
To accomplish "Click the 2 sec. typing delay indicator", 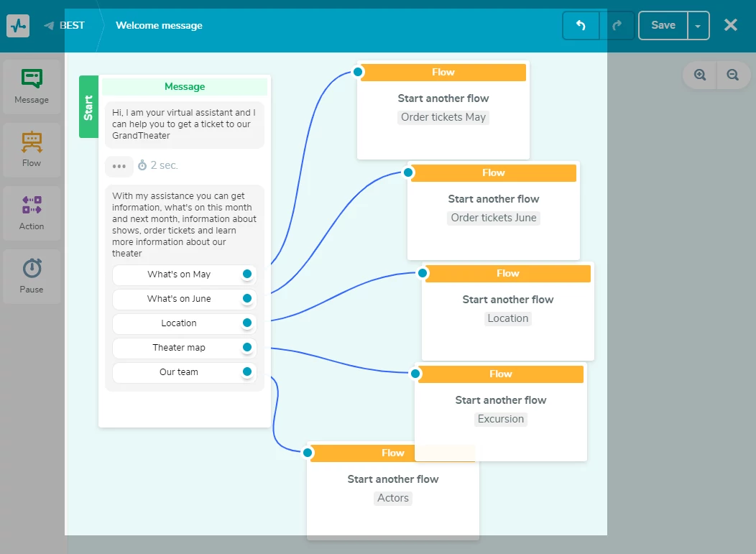I will point(158,165).
